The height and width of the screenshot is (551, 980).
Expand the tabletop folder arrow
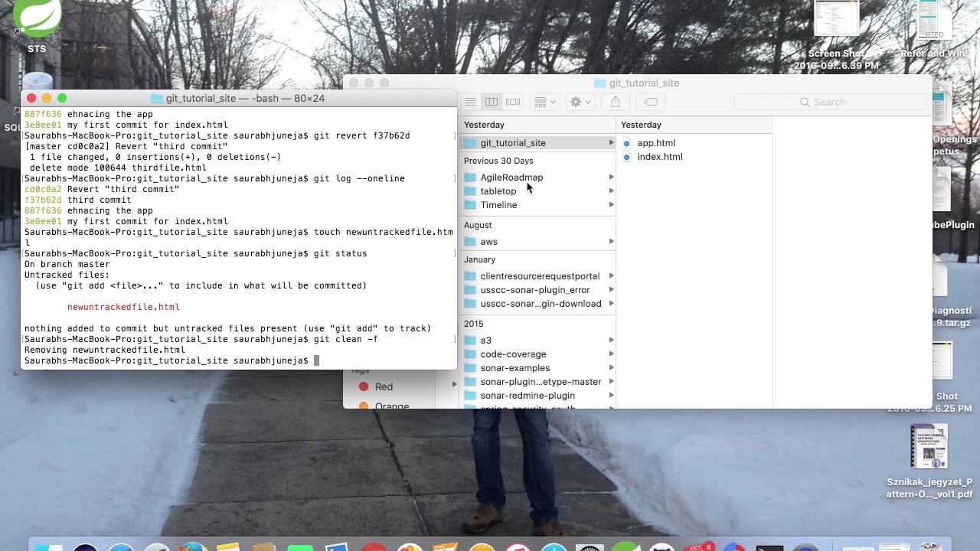pos(611,191)
